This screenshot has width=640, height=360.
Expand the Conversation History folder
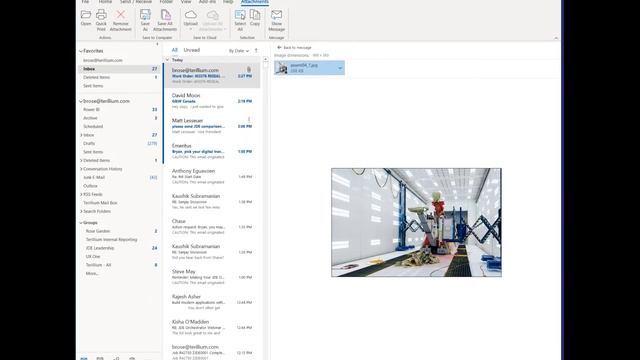tap(81, 169)
